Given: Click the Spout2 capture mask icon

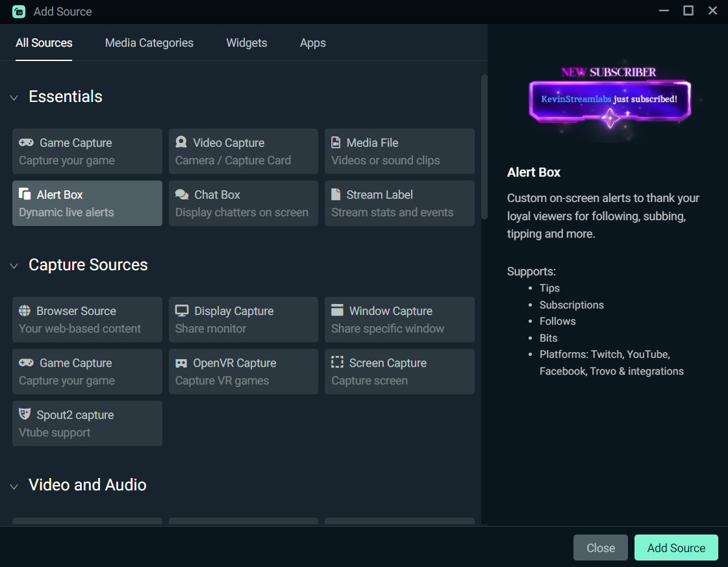Looking at the screenshot, I should 25,414.
